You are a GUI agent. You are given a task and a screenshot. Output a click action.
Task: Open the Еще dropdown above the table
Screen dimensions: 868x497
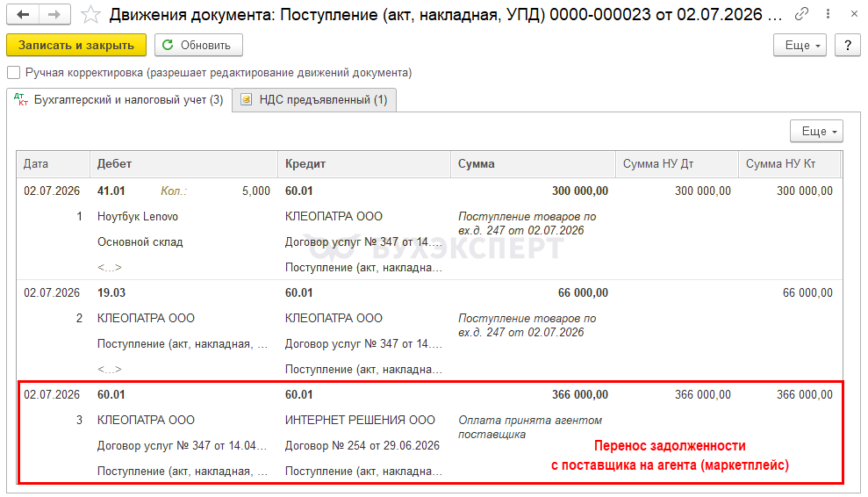coord(816,132)
